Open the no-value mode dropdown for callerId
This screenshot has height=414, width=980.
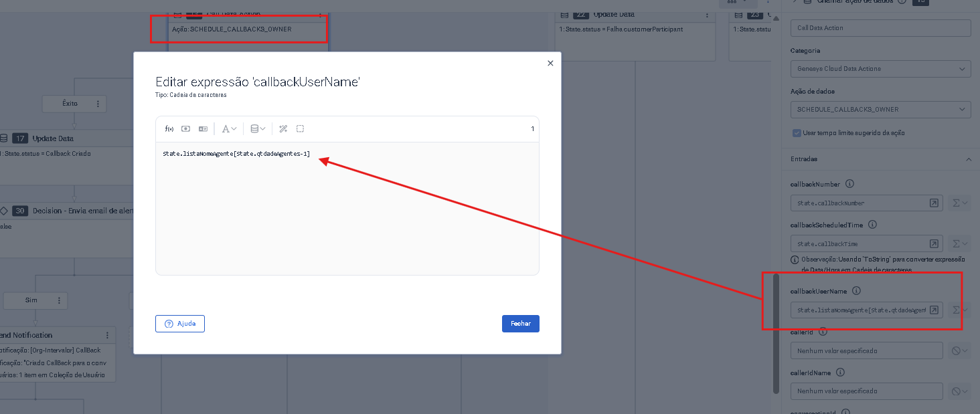tap(960, 350)
